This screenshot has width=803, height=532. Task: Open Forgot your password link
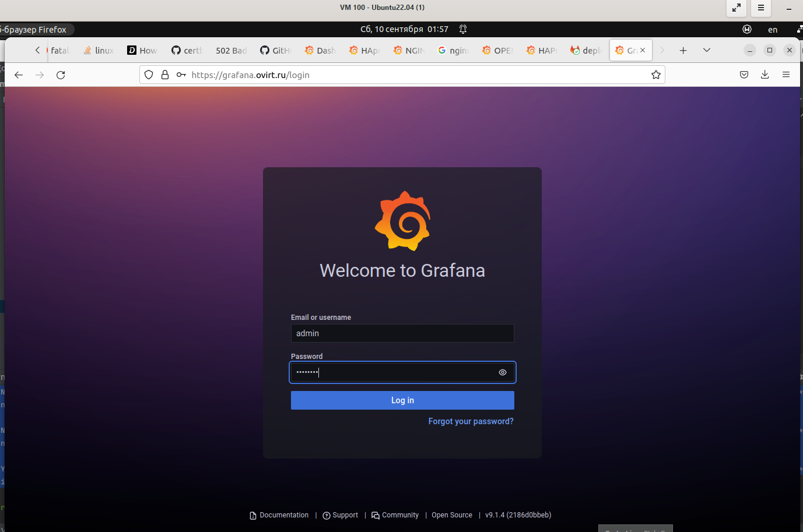[x=471, y=421]
